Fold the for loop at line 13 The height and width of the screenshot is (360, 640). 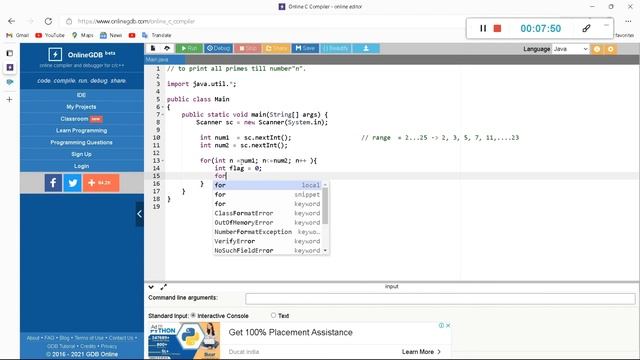[162, 161]
